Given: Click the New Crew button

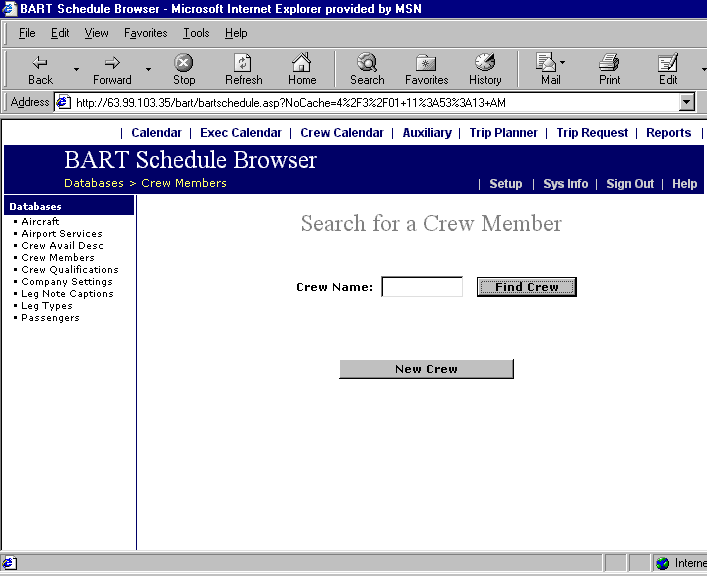Looking at the screenshot, I should tap(426, 369).
